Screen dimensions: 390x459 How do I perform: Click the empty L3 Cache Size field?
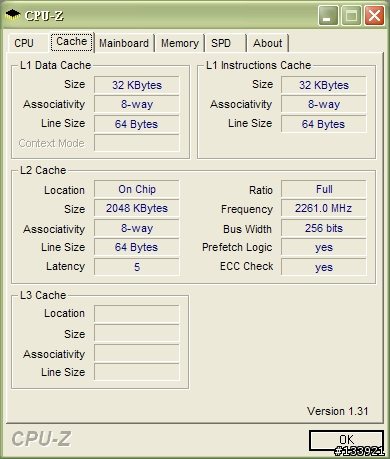(137, 334)
